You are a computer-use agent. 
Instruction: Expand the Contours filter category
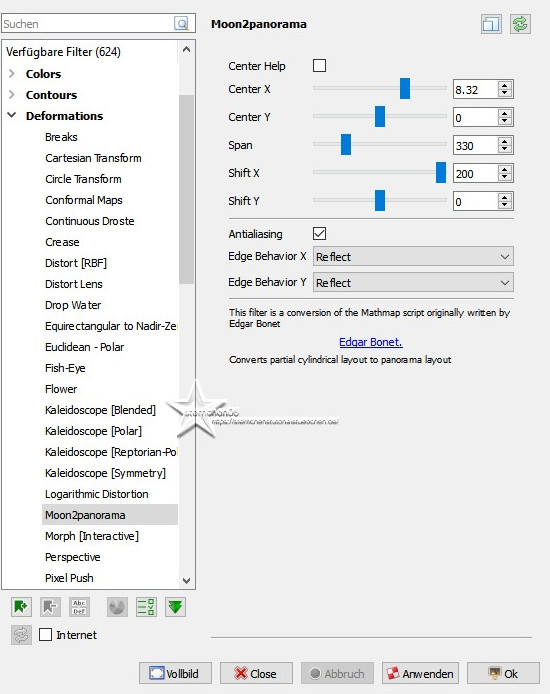(x=12, y=94)
